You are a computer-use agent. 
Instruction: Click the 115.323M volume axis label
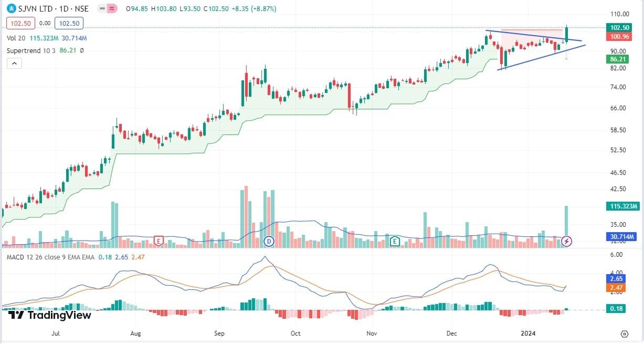[x=620, y=206]
